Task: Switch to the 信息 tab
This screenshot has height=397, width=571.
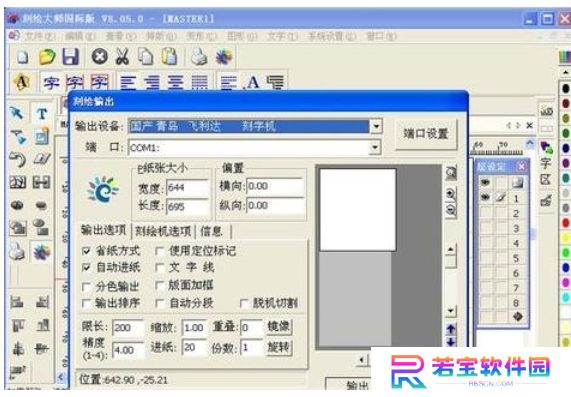Action: 211,231
